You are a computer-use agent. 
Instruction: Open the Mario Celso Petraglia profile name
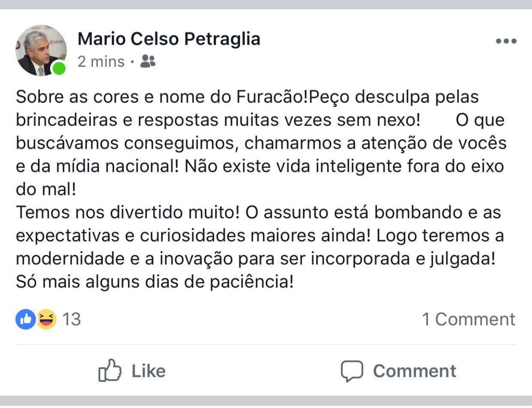169,39
